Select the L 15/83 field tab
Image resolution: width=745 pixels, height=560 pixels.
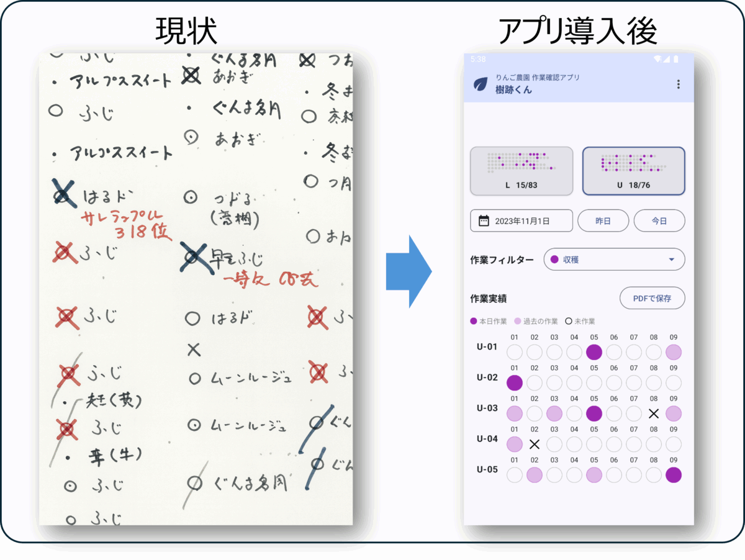click(521, 171)
